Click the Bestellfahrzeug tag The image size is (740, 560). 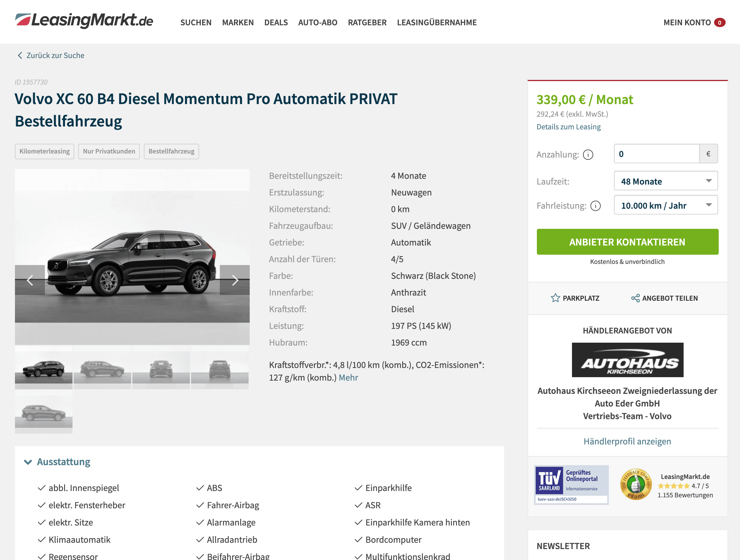coord(171,151)
